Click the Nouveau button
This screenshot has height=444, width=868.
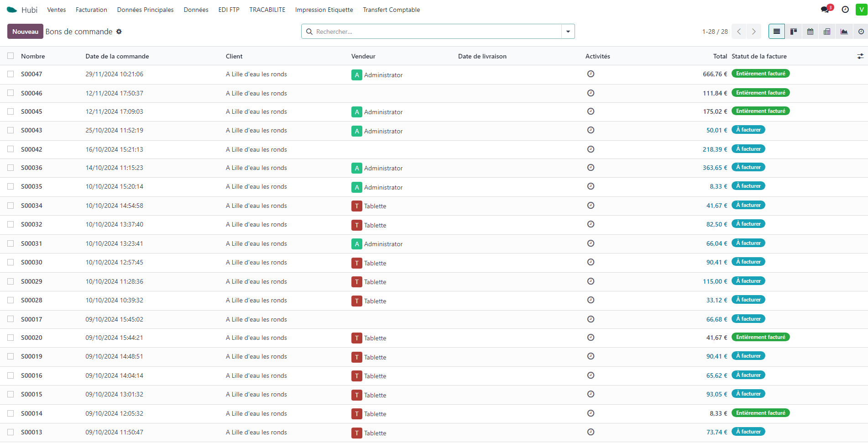[25, 32]
